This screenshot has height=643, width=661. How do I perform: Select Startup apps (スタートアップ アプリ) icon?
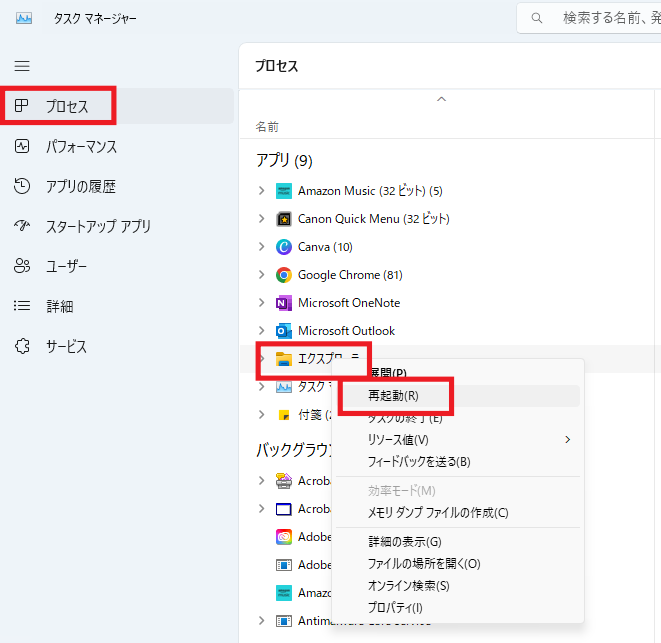tap(22, 226)
